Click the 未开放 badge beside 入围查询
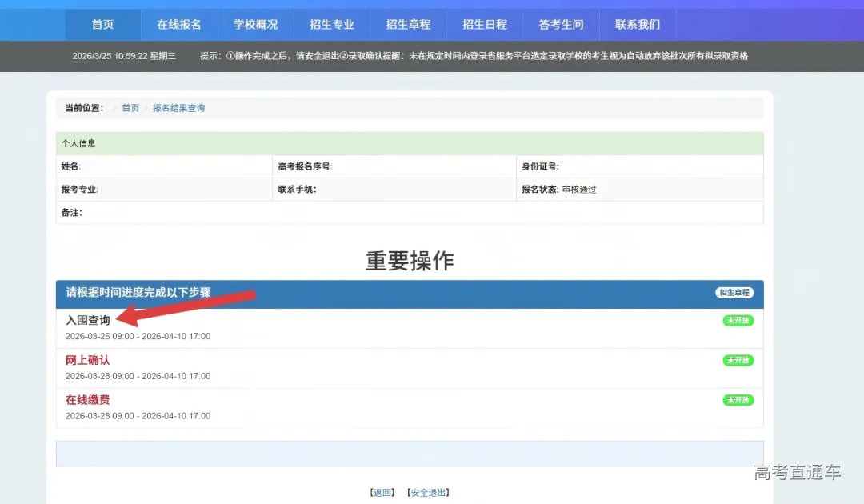The height and width of the screenshot is (504, 864). point(737,320)
